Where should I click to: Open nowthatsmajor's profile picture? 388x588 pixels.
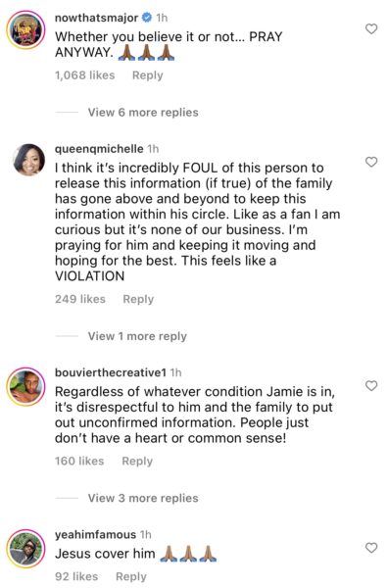[x=25, y=29]
